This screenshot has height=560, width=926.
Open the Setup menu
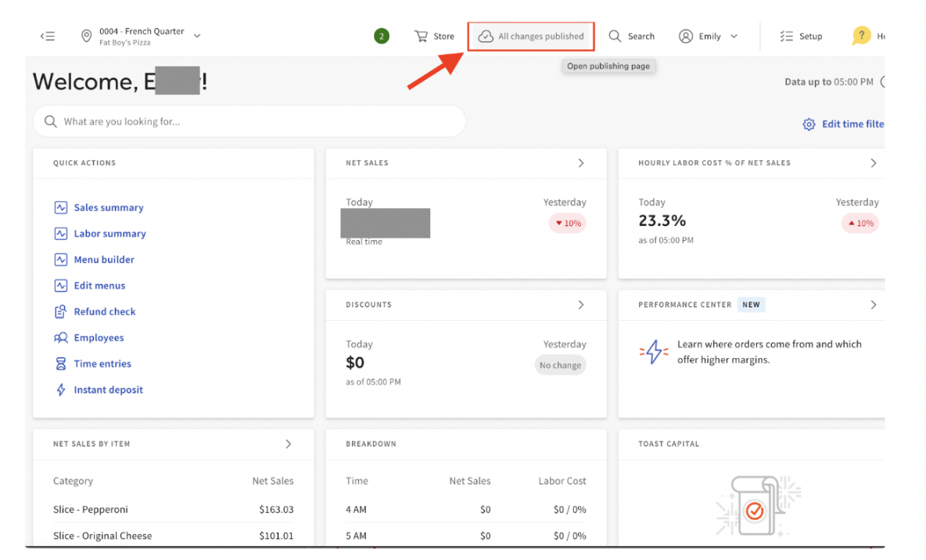[x=801, y=36]
